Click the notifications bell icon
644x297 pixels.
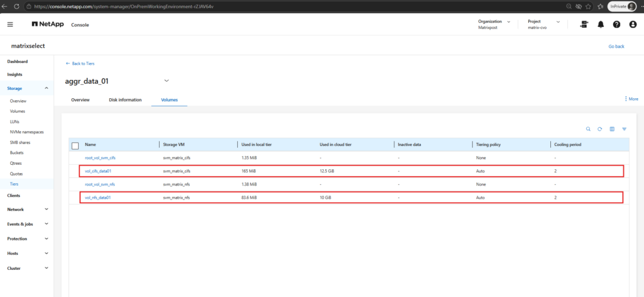click(x=601, y=25)
